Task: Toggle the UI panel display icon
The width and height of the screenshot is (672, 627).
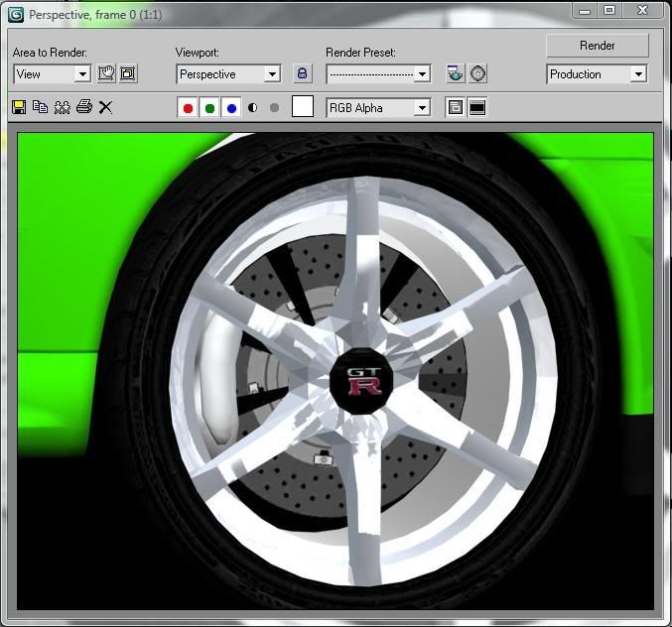Action: [477, 107]
